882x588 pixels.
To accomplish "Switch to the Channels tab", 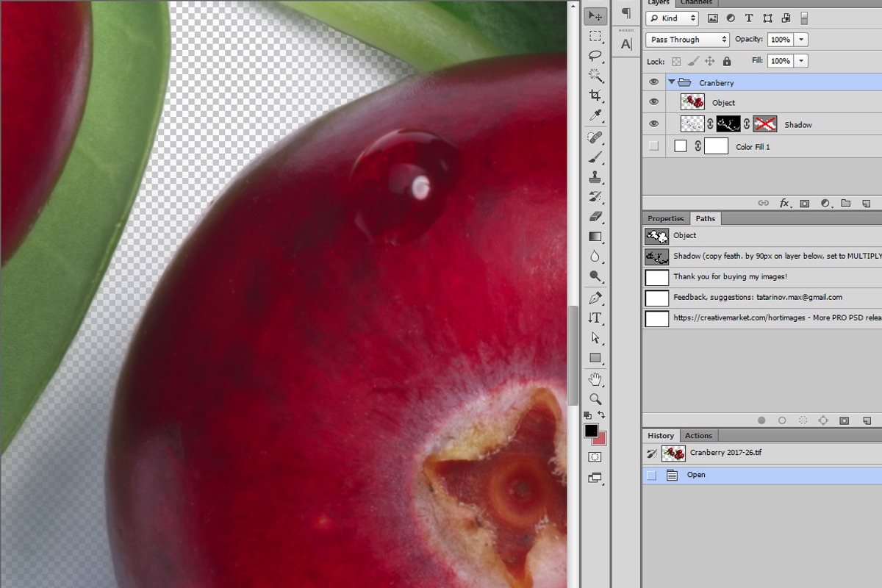I will (x=695, y=3).
